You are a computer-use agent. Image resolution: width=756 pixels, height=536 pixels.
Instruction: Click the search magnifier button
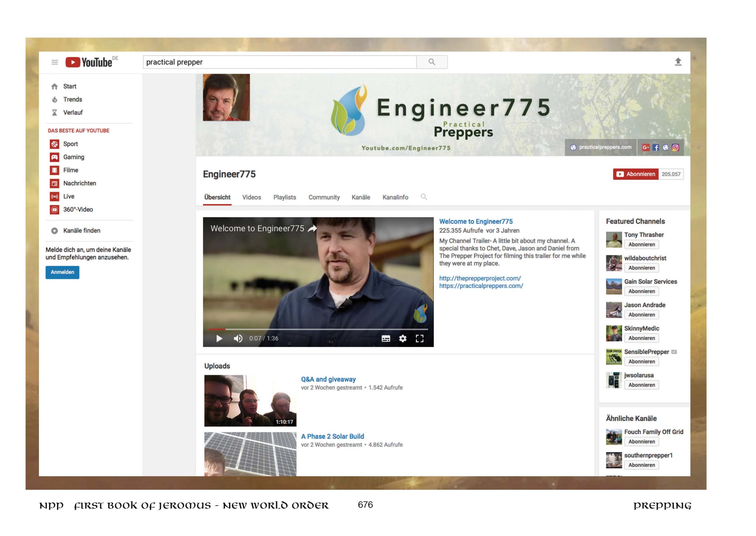point(431,62)
